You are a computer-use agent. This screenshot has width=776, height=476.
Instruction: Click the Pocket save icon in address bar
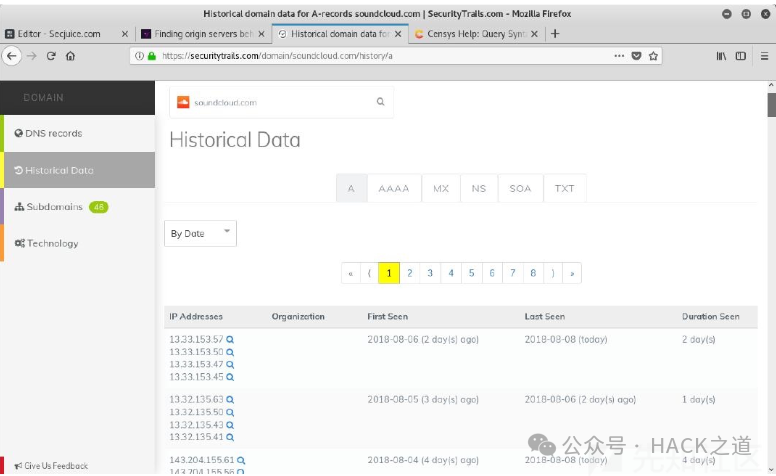(x=636, y=56)
